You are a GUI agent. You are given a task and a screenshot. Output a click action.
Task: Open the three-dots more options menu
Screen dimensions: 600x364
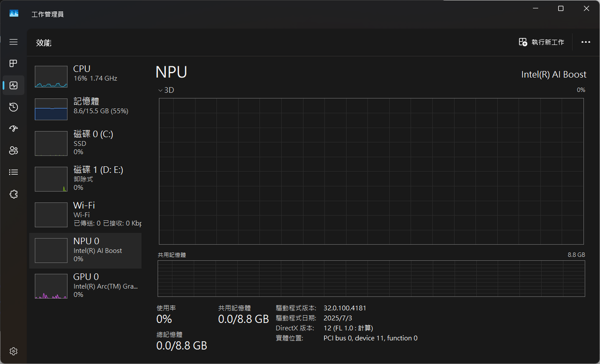585,42
